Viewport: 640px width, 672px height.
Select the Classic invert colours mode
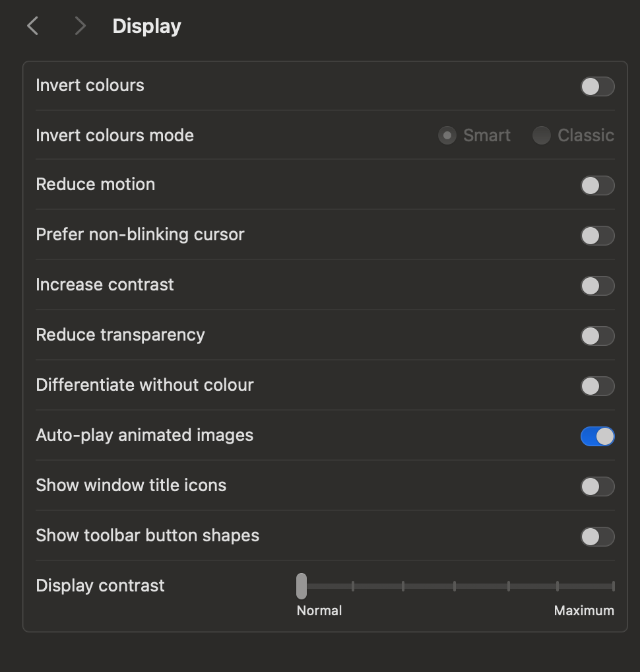tap(542, 135)
